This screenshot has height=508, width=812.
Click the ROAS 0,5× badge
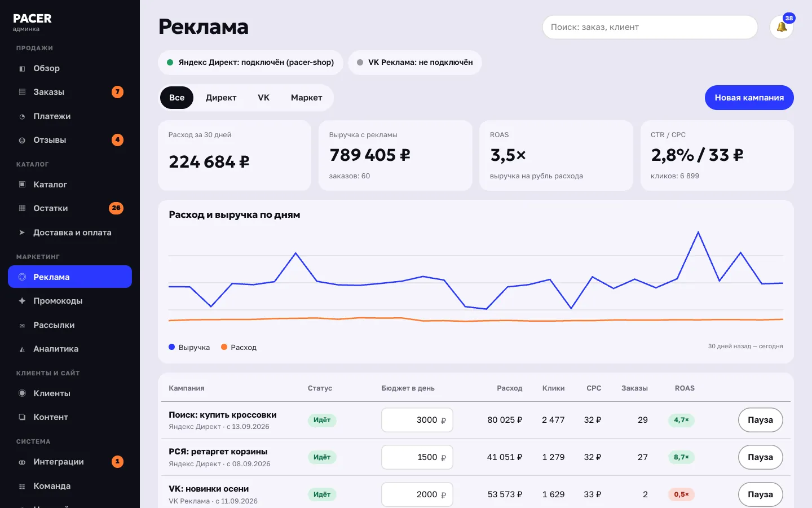pyautogui.click(x=681, y=494)
